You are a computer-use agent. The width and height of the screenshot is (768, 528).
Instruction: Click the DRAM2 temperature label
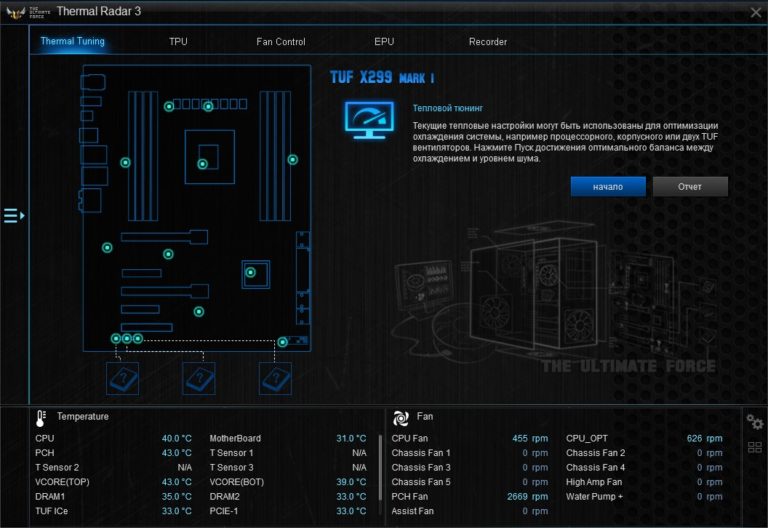(225, 497)
